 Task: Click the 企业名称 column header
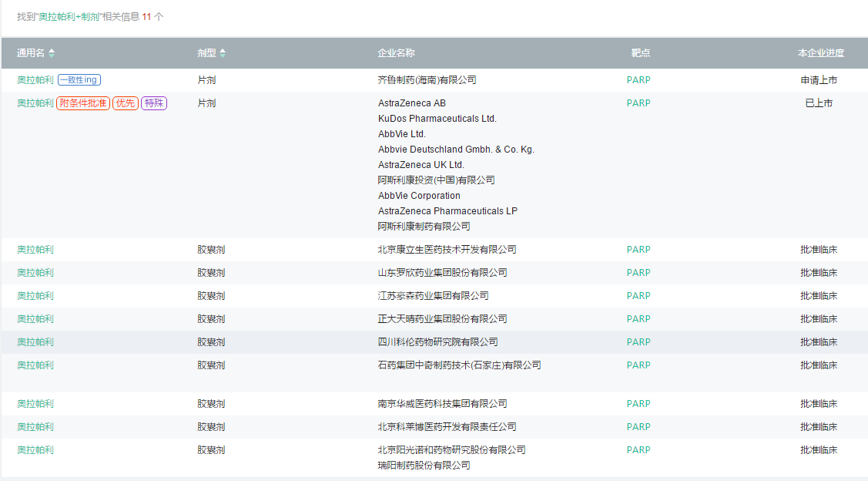[x=397, y=53]
